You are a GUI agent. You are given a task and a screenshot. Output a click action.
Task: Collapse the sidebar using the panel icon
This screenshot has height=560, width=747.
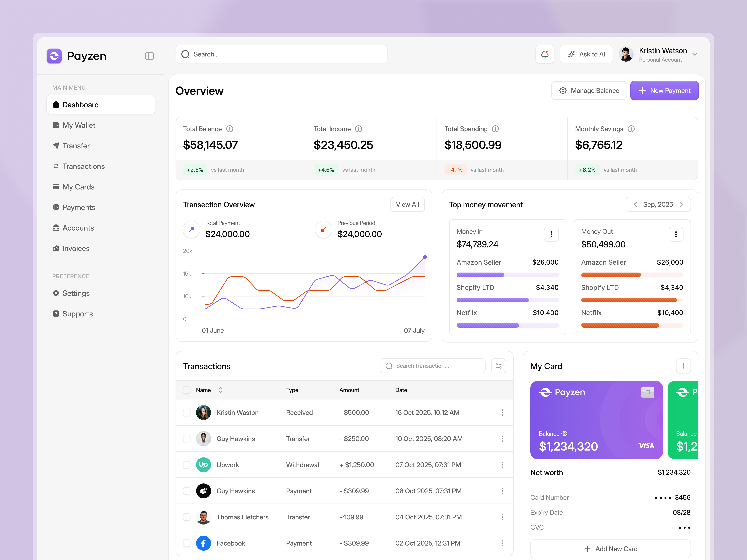149,56
